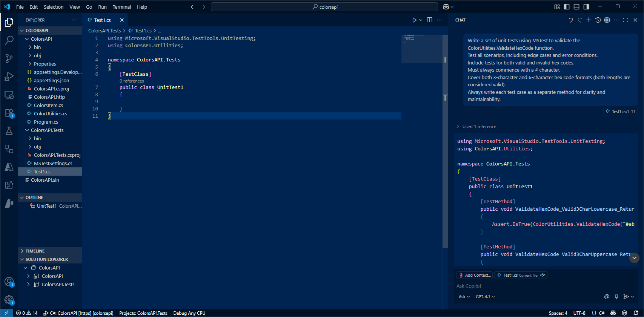This screenshot has height=317, width=644.
Task: Open the Search view in activity bar
Action: pyautogui.click(x=9, y=40)
